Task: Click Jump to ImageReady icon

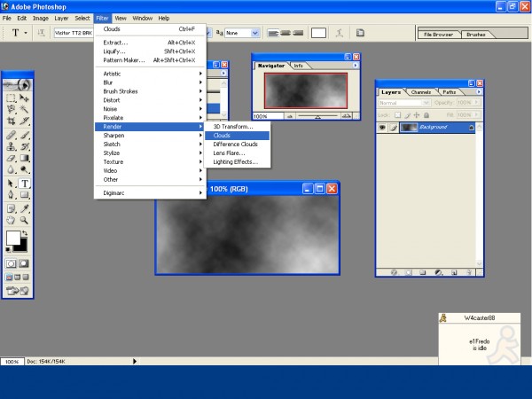Action: pyautogui.click(x=17, y=291)
